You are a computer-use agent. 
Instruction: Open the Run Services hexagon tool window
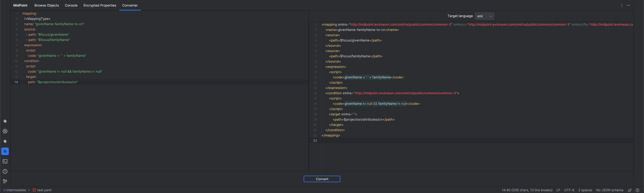click(5, 131)
